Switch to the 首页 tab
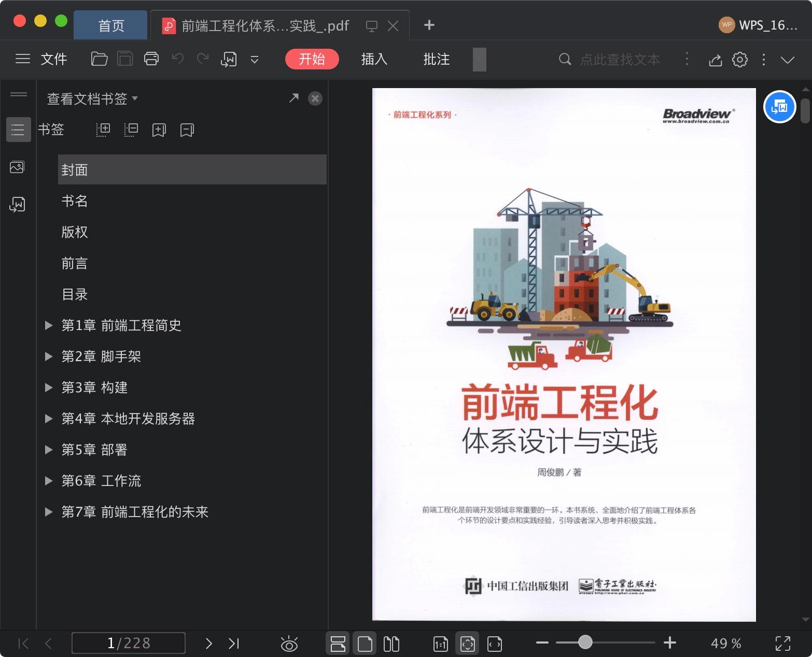 [x=110, y=25]
